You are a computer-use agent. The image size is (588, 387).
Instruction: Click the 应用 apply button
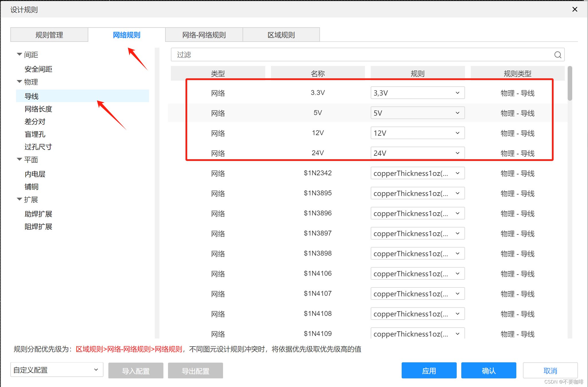click(429, 371)
